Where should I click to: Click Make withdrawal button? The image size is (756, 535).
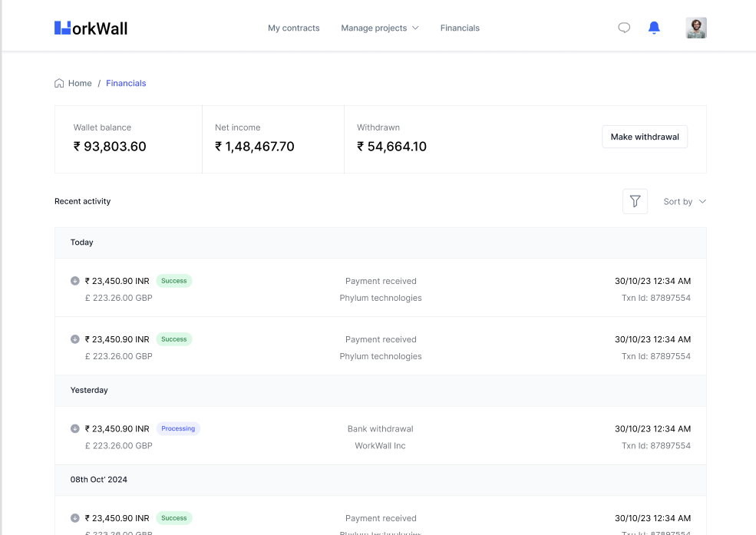point(645,137)
